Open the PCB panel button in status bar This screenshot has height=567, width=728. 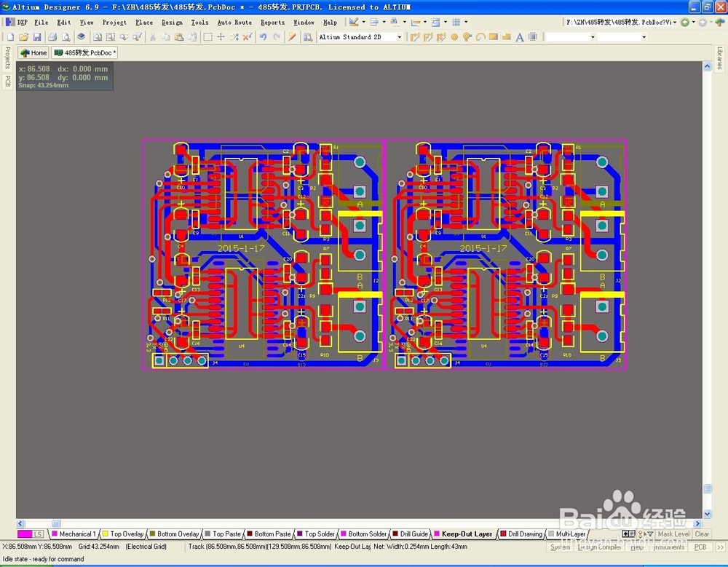700,547
